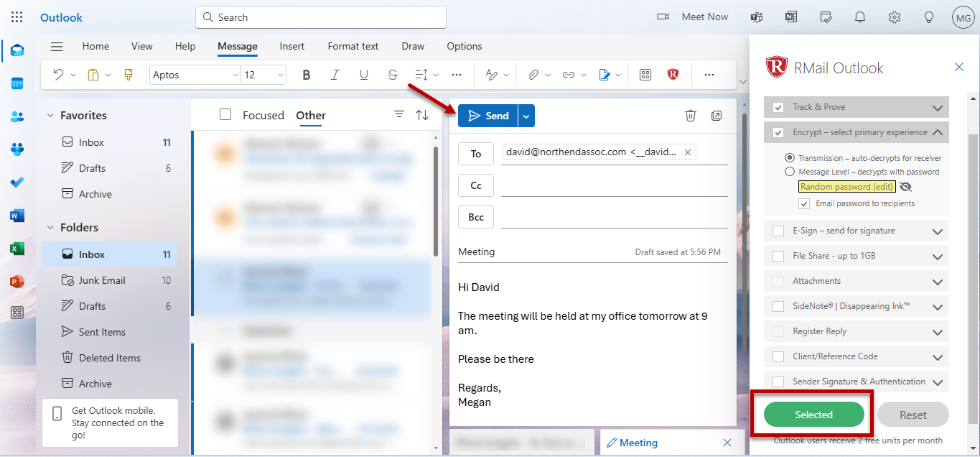
Task: Expand the File Share section
Action: click(937, 257)
